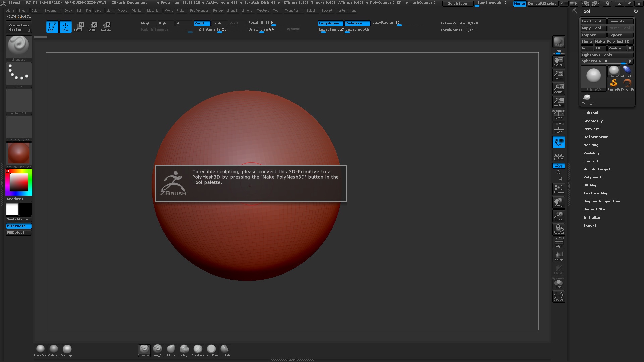The width and height of the screenshot is (644, 362).
Task: Select hPolish brush in bottom shelf
Action: (x=225, y=351)
